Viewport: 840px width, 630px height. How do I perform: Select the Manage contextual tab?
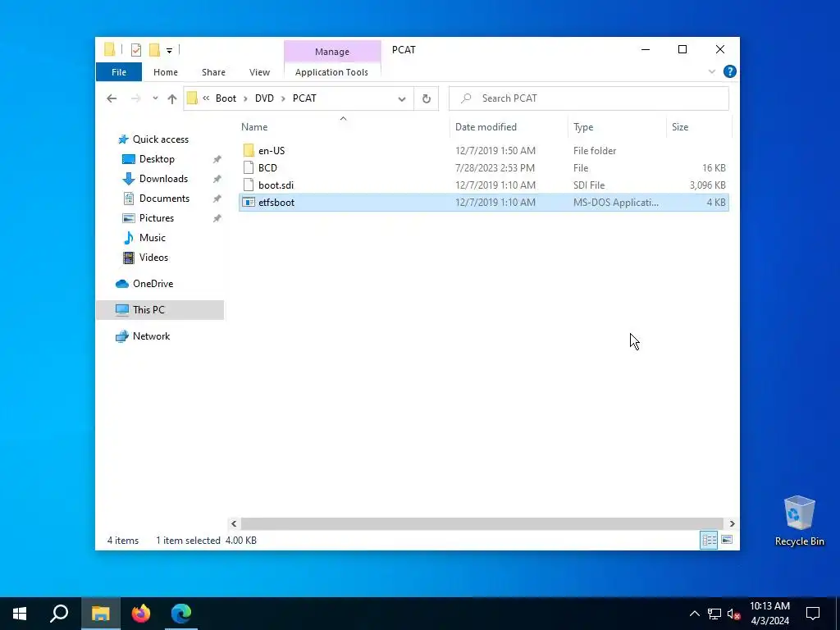pyautogui.click(x=332, y=52)
